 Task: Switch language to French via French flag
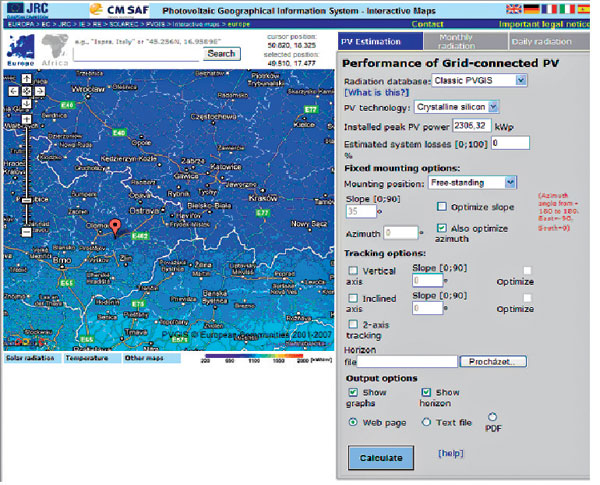pos(549,8)
